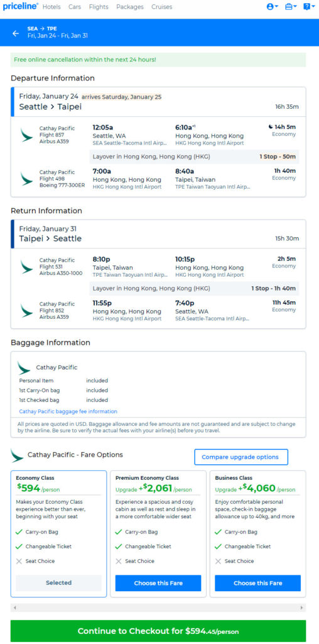Continue to Checkout for $594.45

(x=158, y=631)
